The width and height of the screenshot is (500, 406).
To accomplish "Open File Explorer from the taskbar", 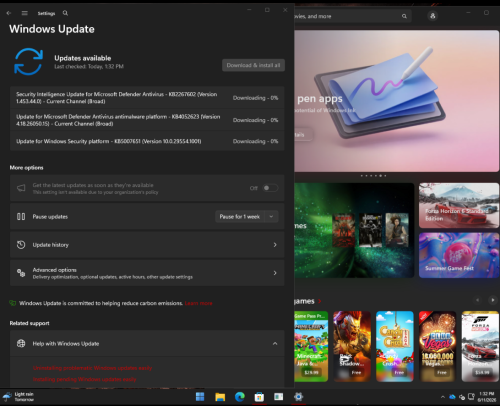I will click(x=220, y=397).
